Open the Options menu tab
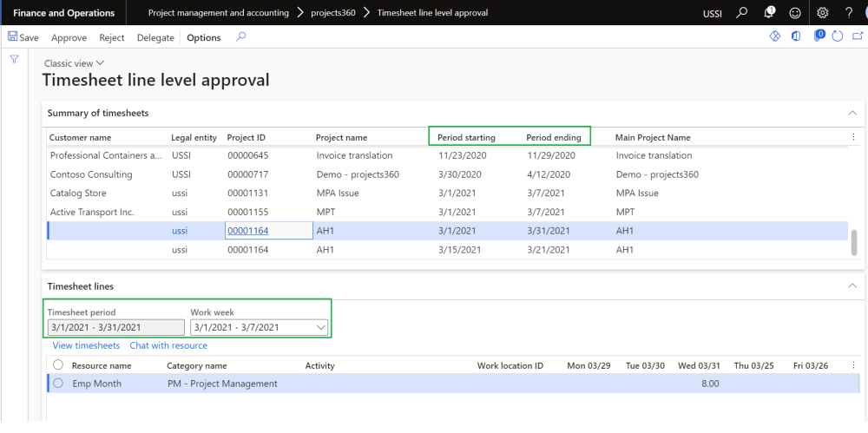 204,37
